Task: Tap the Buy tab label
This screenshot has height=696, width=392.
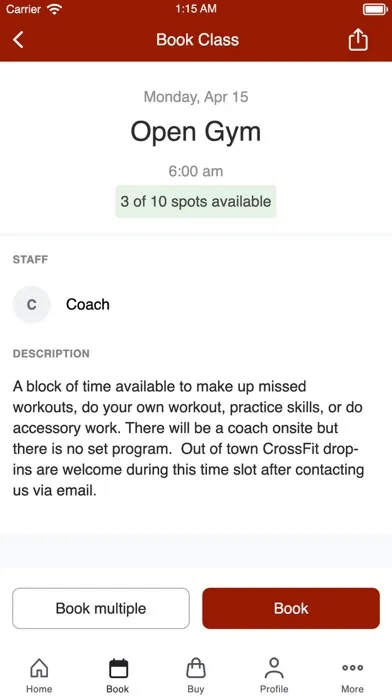Action: click(x=196, y=689)
